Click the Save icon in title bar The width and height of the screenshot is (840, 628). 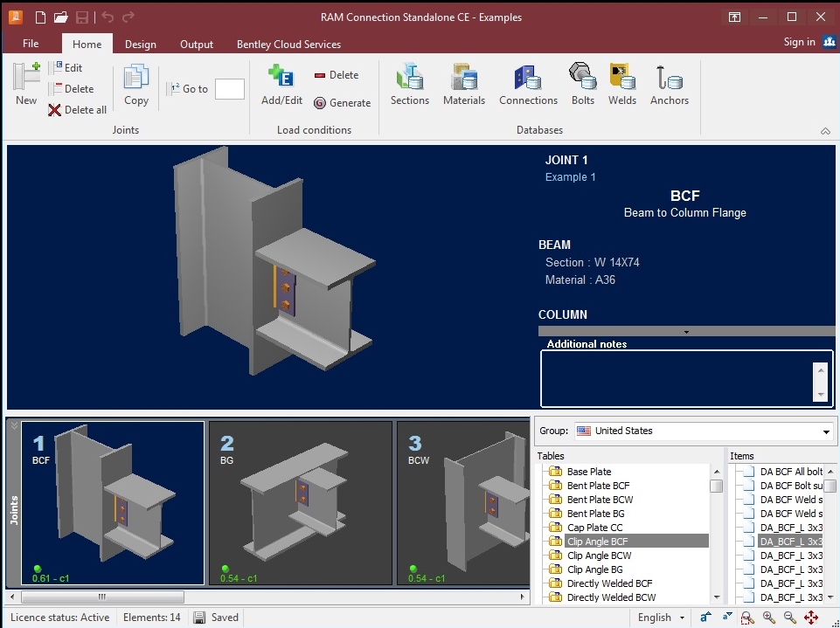(x=82, y=17)
